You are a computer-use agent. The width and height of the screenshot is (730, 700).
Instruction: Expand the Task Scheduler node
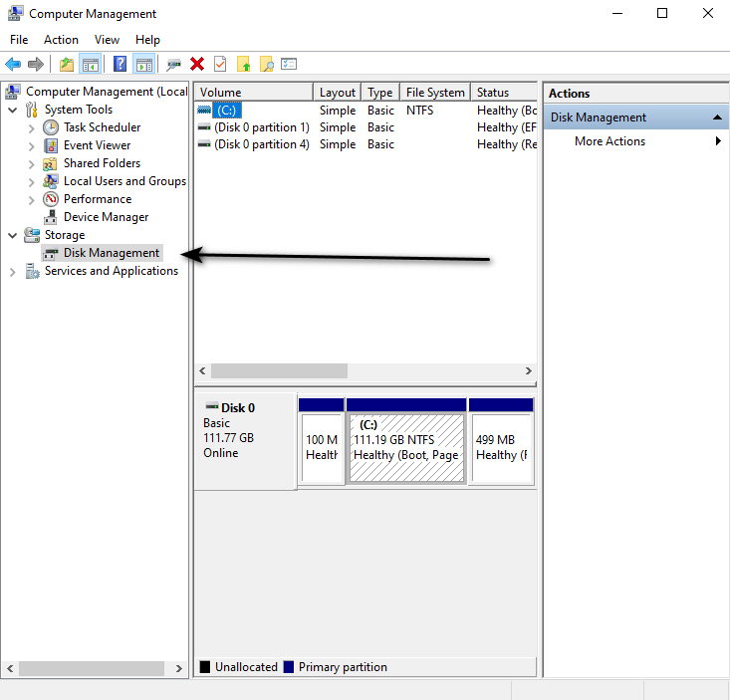[x=31, y=127]
